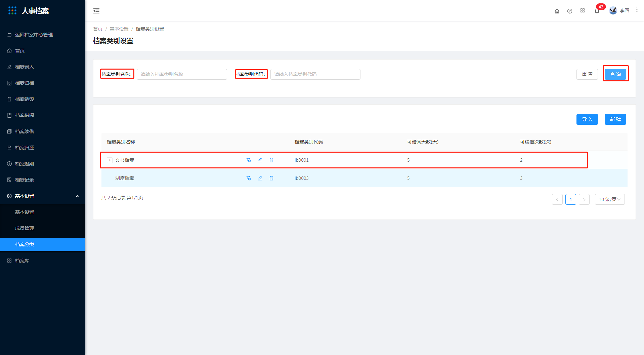Viewport: 644px width, 355px height.
Task: Edit the 制度档案 category
Action: 260,178
